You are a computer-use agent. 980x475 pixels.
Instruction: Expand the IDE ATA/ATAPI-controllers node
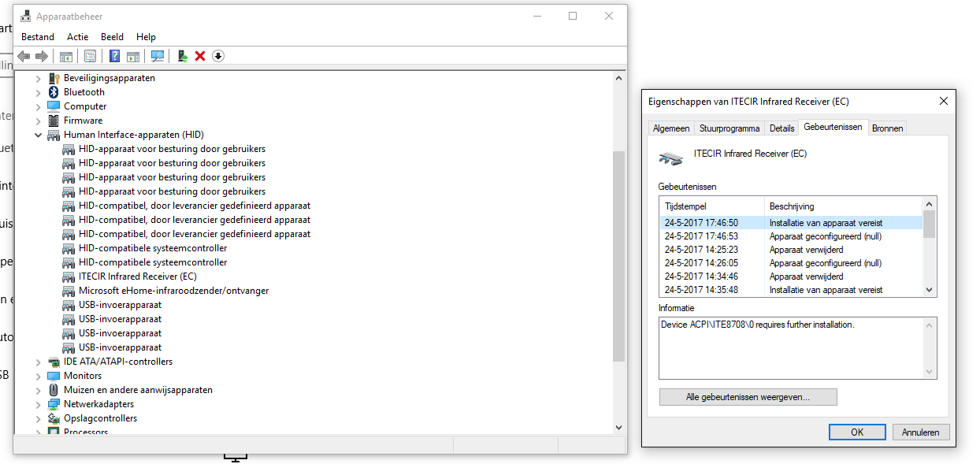(38, 362)
